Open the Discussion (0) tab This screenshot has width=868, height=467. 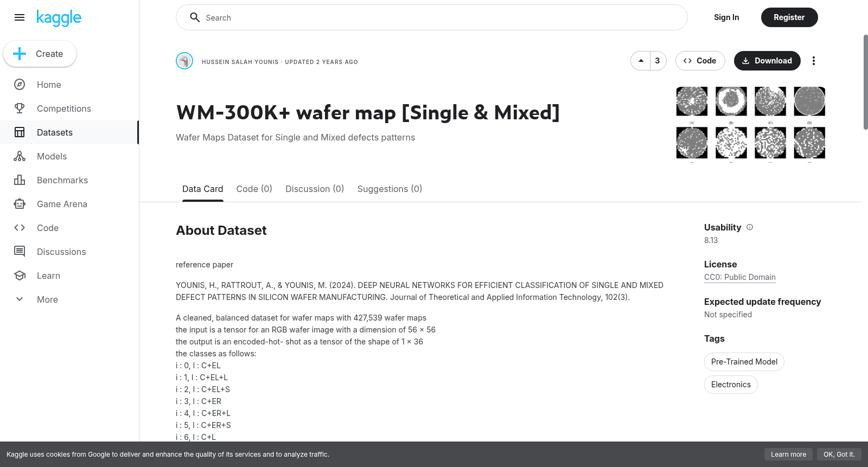click(x=315, y=189)
